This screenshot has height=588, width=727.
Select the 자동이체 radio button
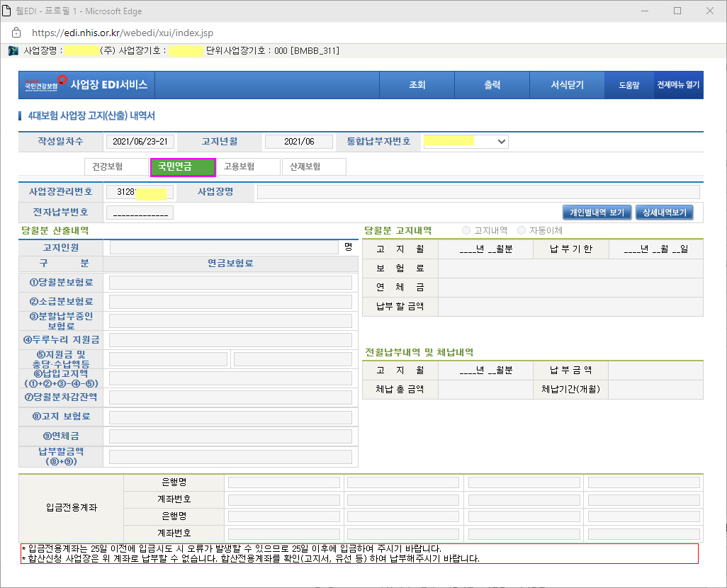click(x=522, y=230)
